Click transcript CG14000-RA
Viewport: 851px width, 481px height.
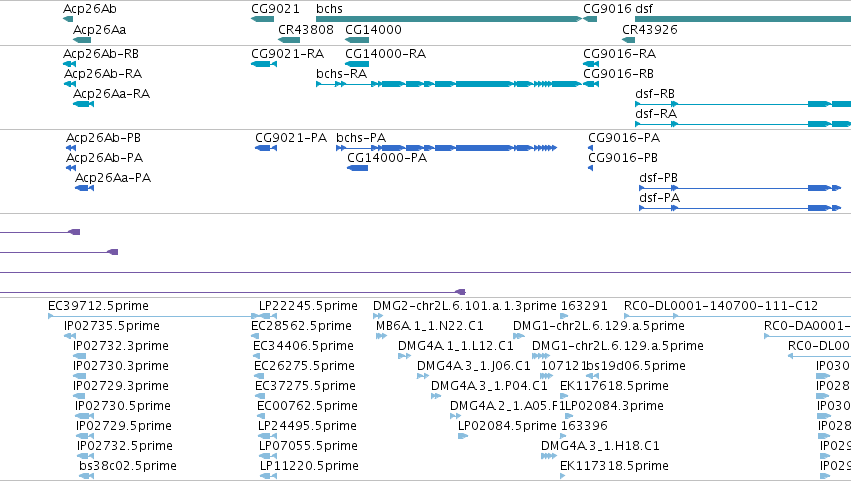(x=385, y=54)
